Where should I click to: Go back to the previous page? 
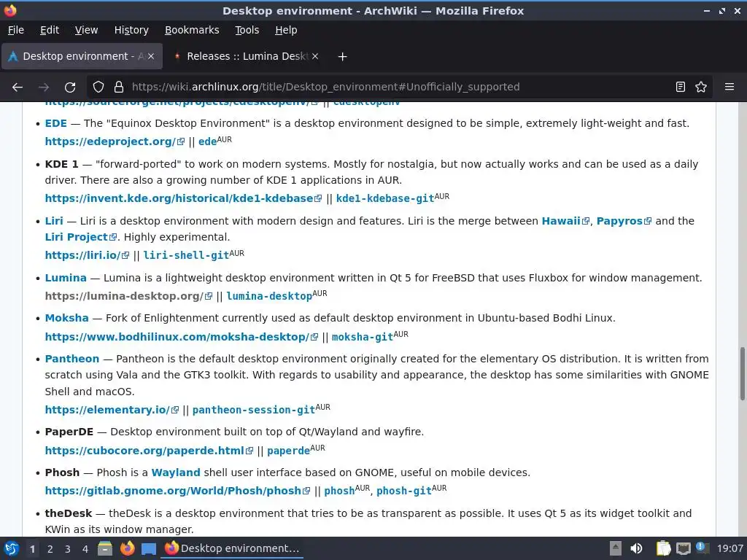tap(18, 87)
